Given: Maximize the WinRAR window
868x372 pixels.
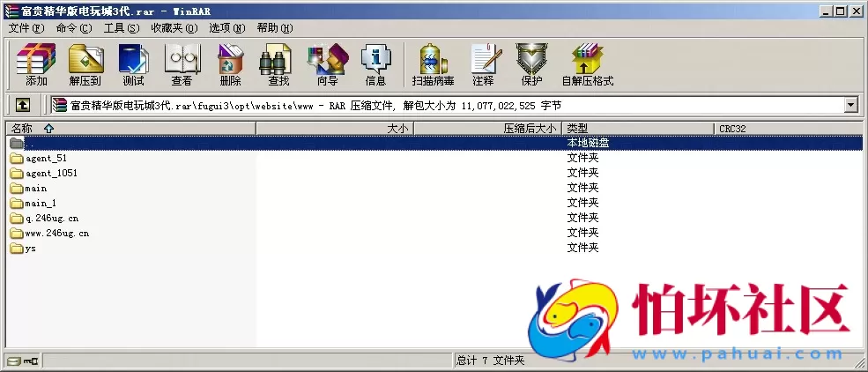Looking at the screenshot, I should [x=840, y=11].
